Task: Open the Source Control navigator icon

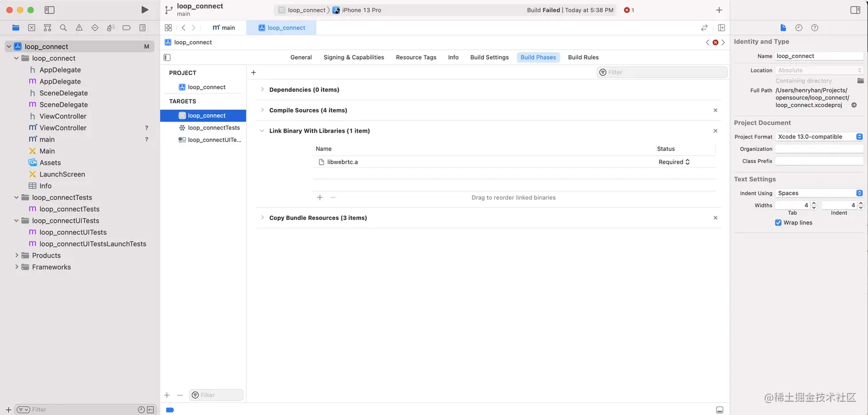Action: pos(32,28)
